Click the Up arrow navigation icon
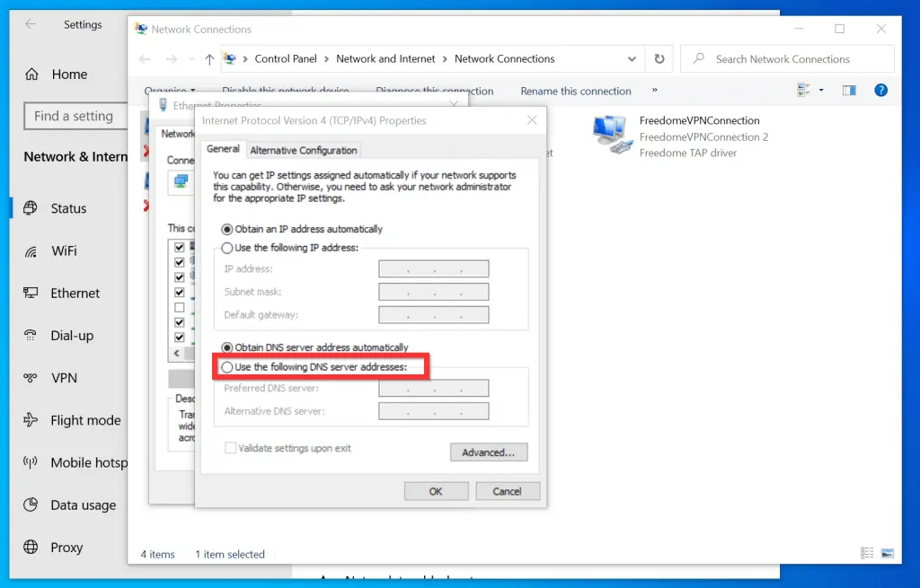The width and height of the screenshot is (920, 588). [209, 59]
